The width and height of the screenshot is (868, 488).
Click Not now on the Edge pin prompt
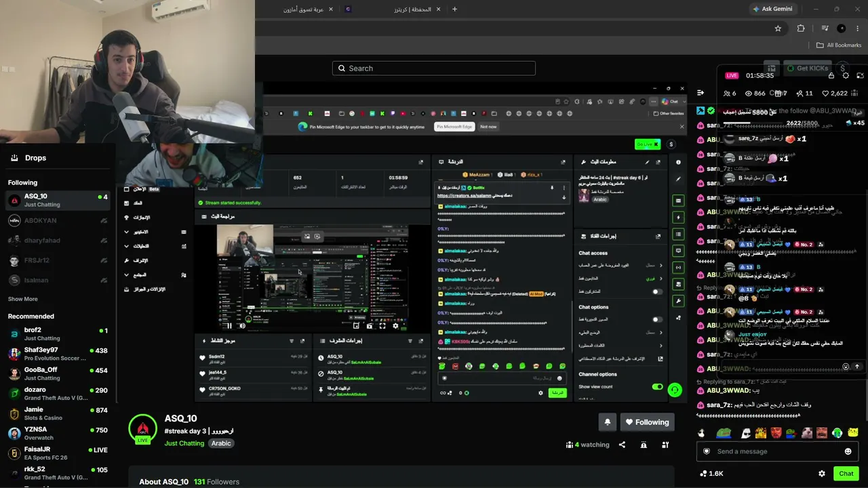(488, 127)
